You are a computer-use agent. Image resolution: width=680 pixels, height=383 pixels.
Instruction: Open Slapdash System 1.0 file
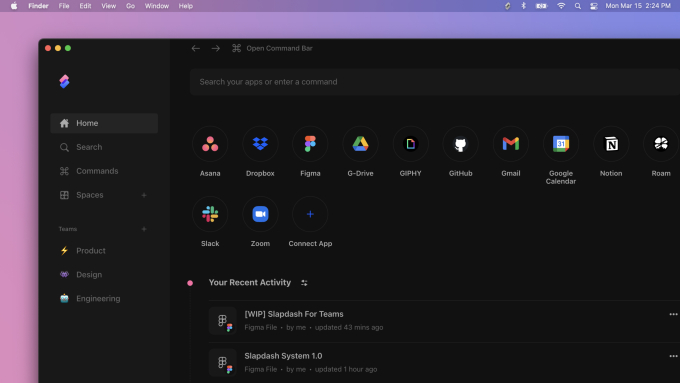(283, 356)
